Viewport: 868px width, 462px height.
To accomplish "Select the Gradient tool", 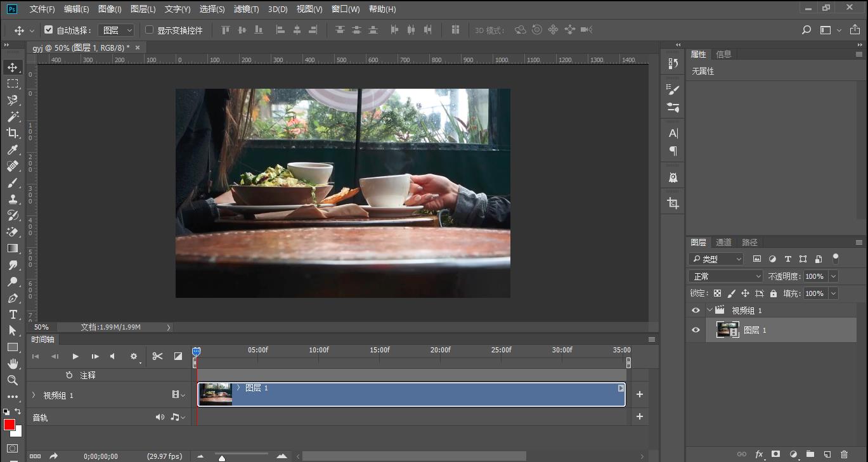I will pyautogui.click(x=13, y=248).
